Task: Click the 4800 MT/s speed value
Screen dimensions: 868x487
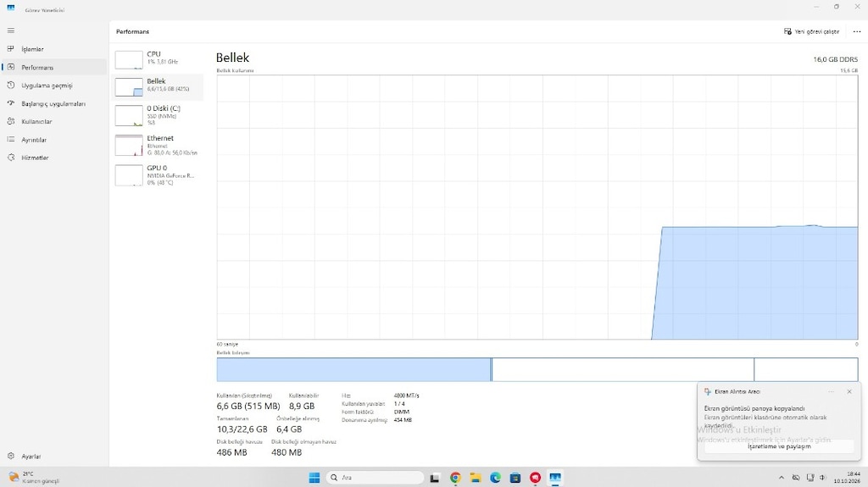Action: 406,396
